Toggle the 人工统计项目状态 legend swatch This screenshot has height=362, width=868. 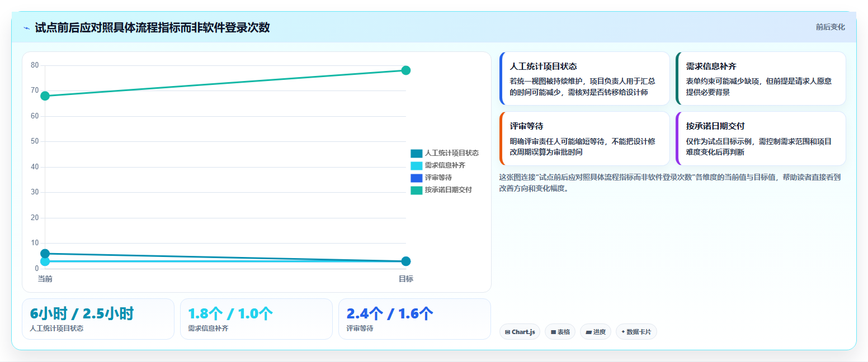click(x=417, y=153)
